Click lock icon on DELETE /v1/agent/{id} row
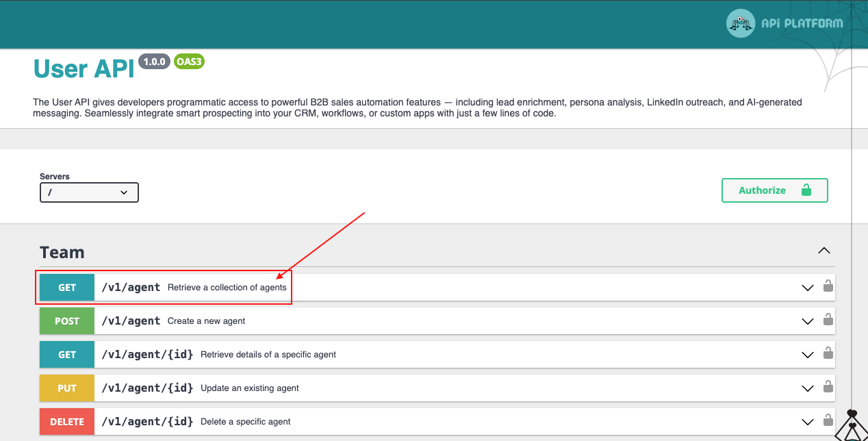 828,420
